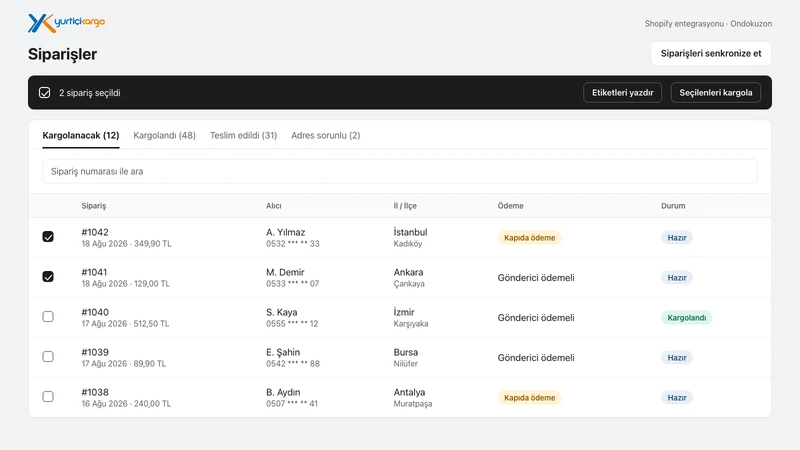The width and height of the screenshot is (800, 450).
Task: Click Ankara Çankaya location cell
Action: tap(409, 278)
